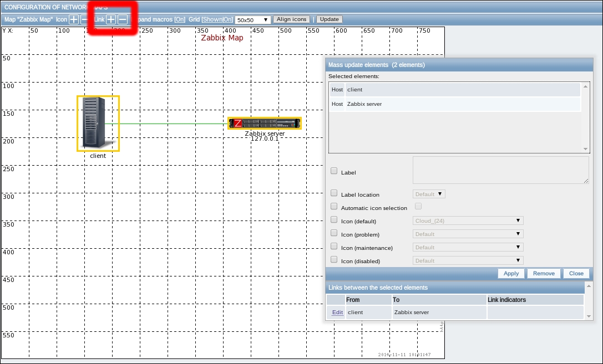Open the grid size 50x50 dropdown
Screen dimensions: 603x364
click(252, 19)
